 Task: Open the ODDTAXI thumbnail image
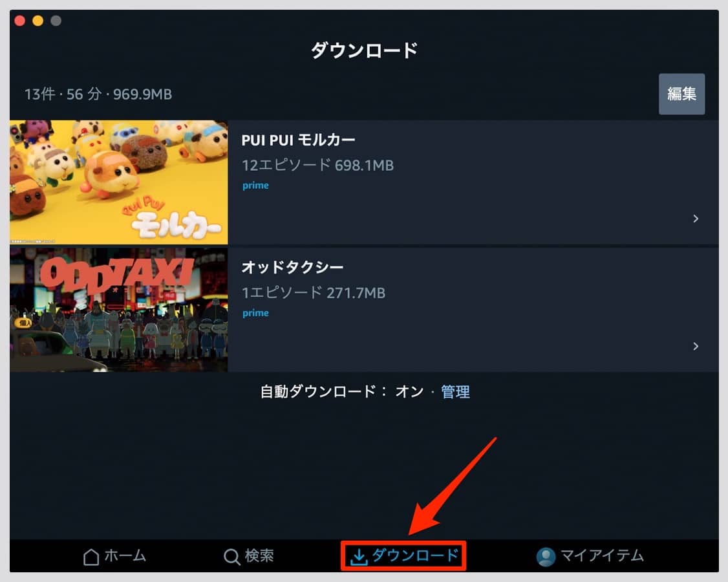point(119,310)
